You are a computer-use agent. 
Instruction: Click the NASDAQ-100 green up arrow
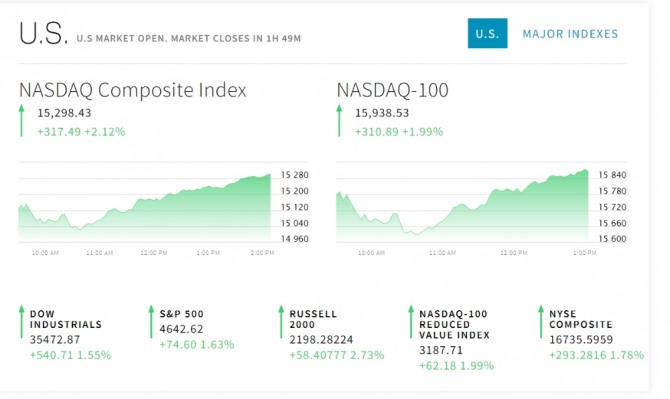click(339, 120)
